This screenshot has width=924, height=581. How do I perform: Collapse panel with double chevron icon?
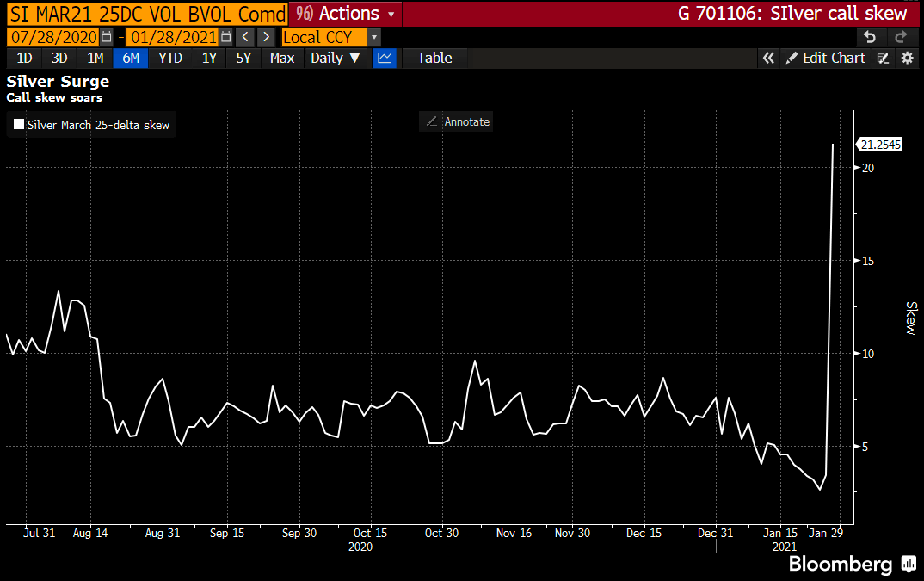(768, 58)
